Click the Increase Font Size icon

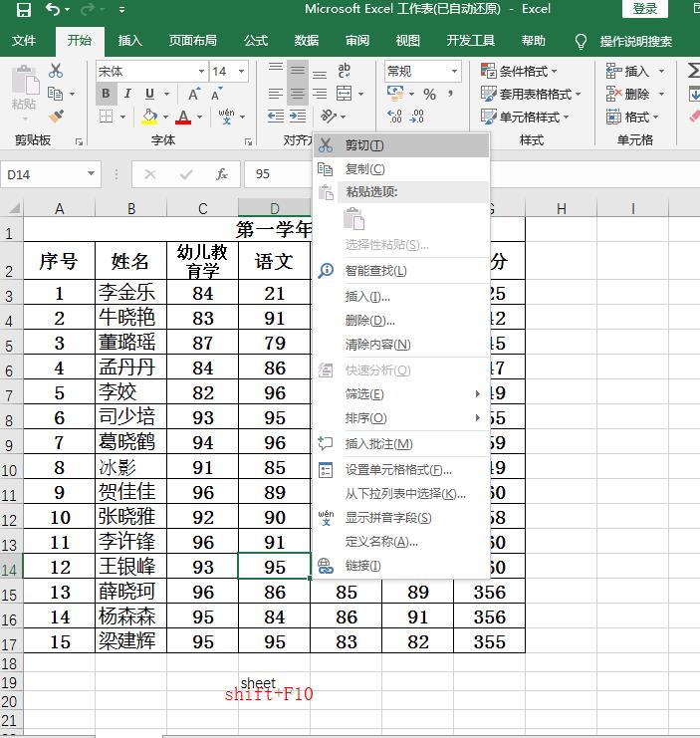click(x=194, y=94)
